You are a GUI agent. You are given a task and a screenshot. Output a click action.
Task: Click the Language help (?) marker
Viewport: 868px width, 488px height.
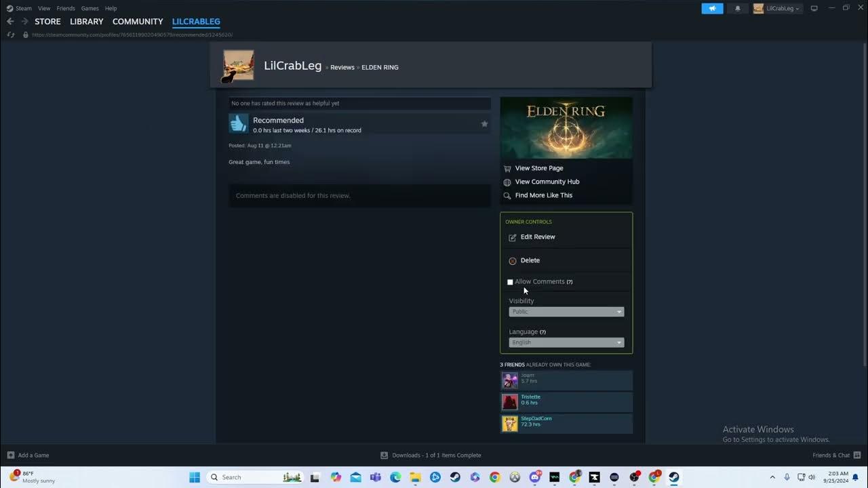(x=542, y=332)
